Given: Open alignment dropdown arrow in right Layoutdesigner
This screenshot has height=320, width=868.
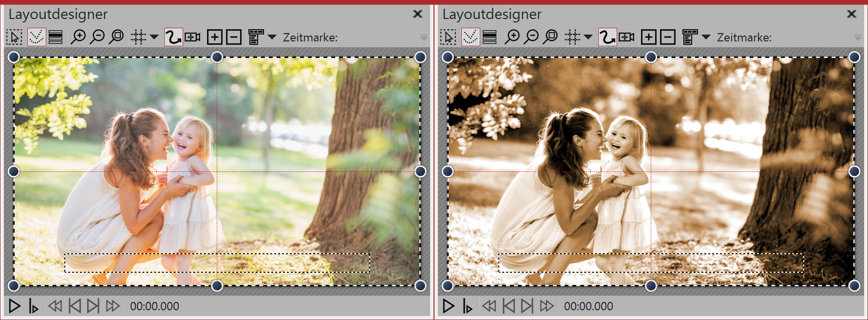Looking at the screenshot, I should click(x=706, y=37).
